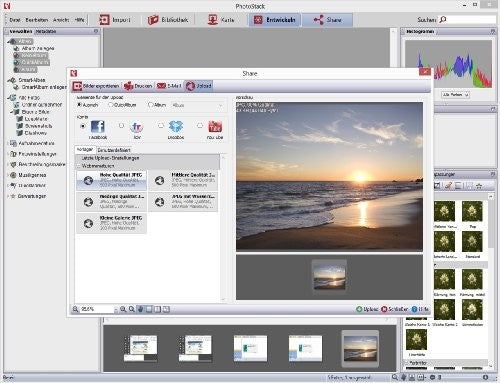Open the Bearbeiten menu
This screenshot has width=500, height=383.
click(37, 20)
